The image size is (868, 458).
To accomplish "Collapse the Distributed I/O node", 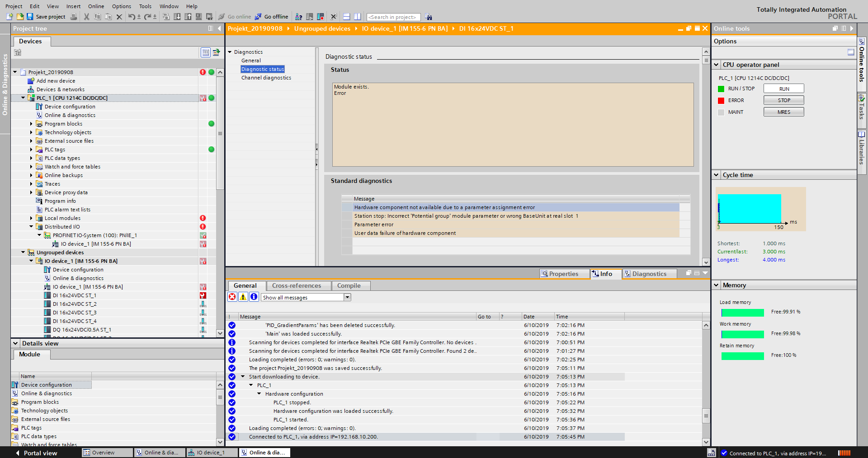I will coord(31,227).
